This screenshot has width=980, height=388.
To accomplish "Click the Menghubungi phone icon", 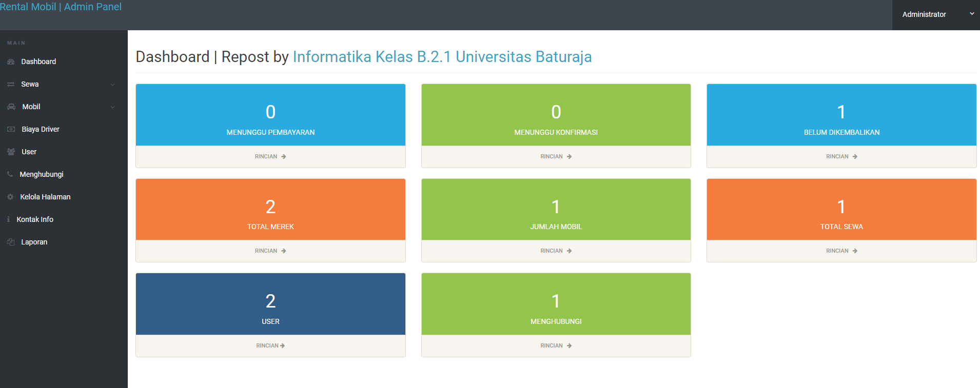I will [10, 174].
